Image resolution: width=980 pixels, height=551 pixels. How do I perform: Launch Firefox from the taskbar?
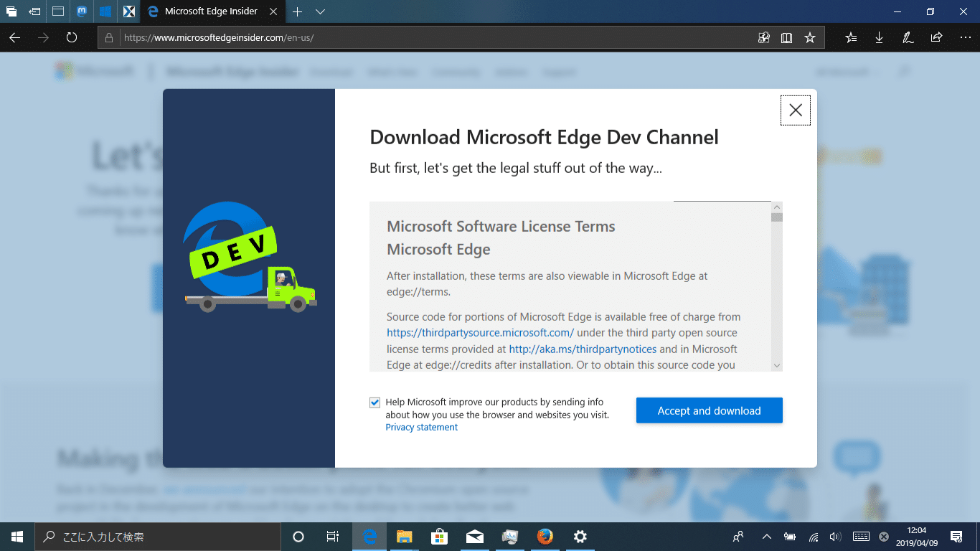click(545, 537)
